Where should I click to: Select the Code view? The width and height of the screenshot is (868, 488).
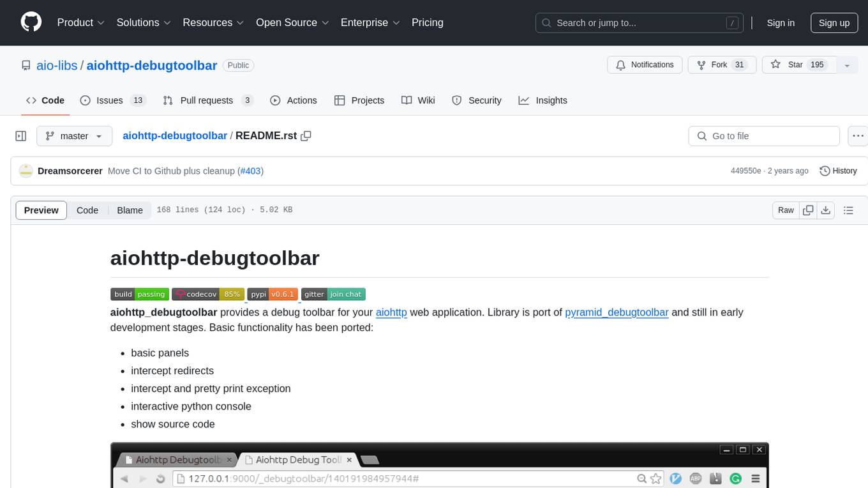tap(87, 210)
